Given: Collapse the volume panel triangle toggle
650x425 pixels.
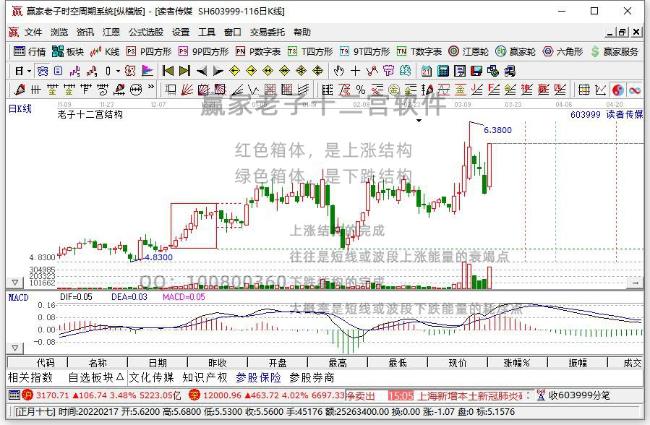Looking at the screenshot, I should pos(15,282).
